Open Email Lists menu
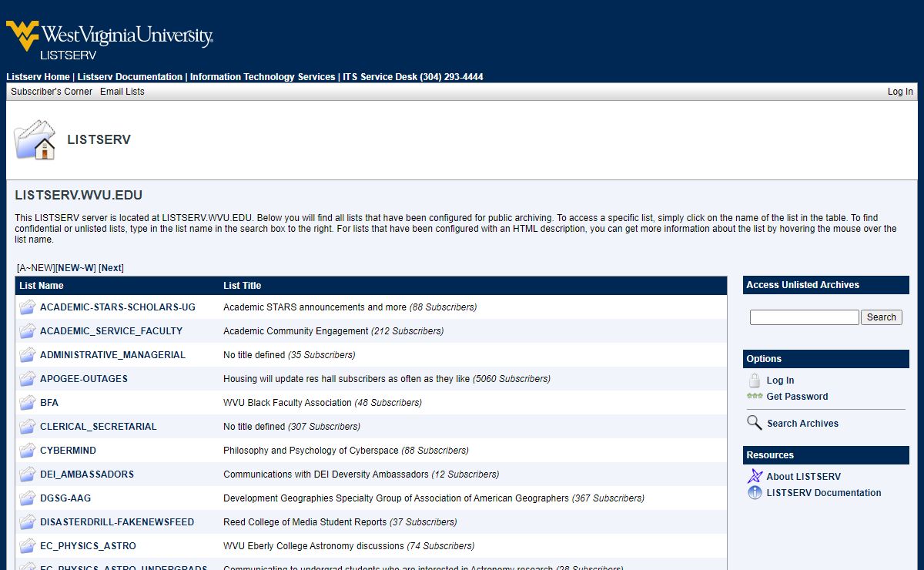This screenshot has width=924, height=570. 122,92
